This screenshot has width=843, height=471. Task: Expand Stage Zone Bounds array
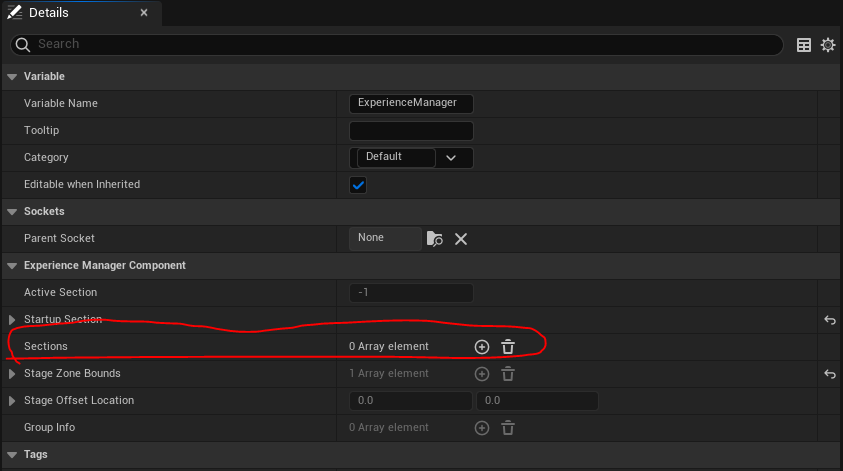(x=12, y=374)
